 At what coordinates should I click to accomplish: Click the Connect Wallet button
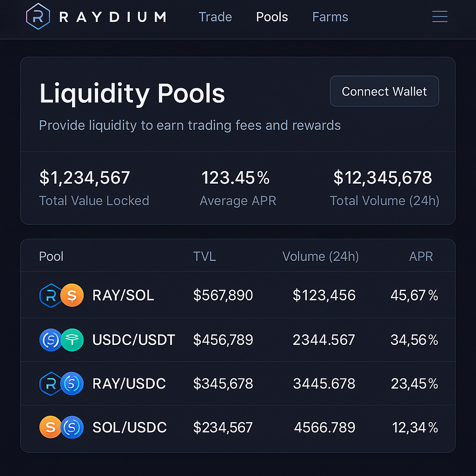[384, 91]
